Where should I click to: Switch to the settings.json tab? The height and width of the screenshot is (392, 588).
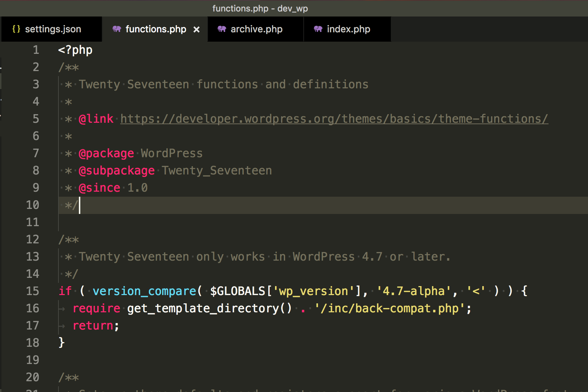click(53, 29)
